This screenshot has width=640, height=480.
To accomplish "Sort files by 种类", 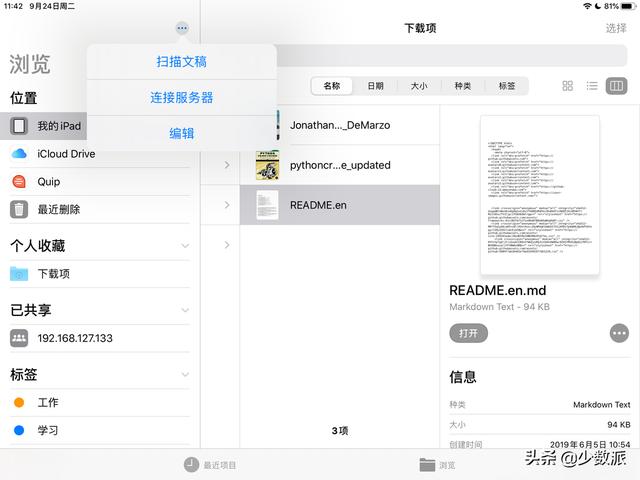I will pyautogui.click(x=463, y=86).
